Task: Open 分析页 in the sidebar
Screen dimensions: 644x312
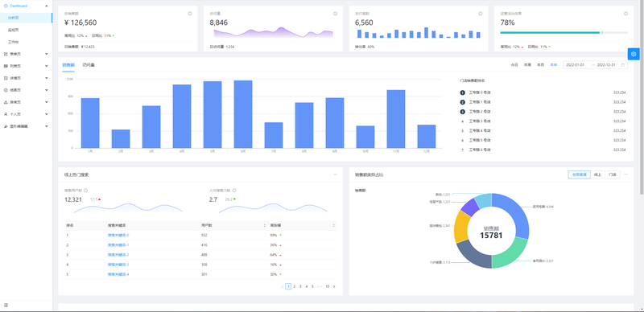Action: (26, 18)
